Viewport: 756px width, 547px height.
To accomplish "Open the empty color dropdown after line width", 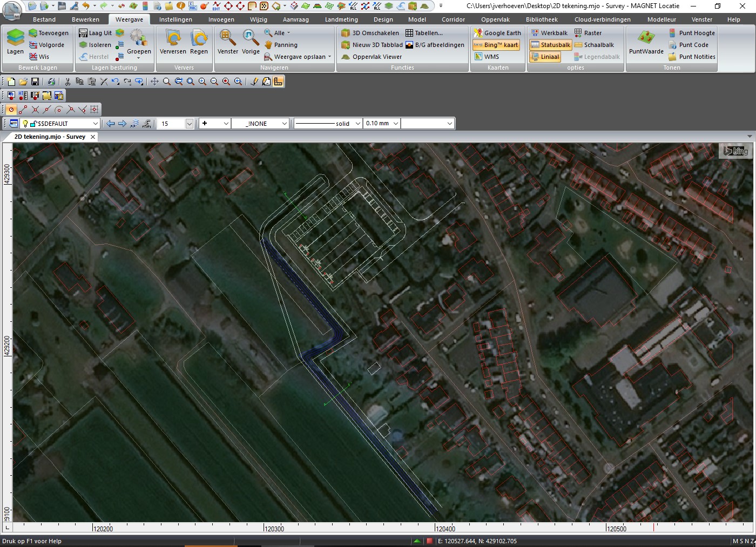I will (x=449, y=124).
